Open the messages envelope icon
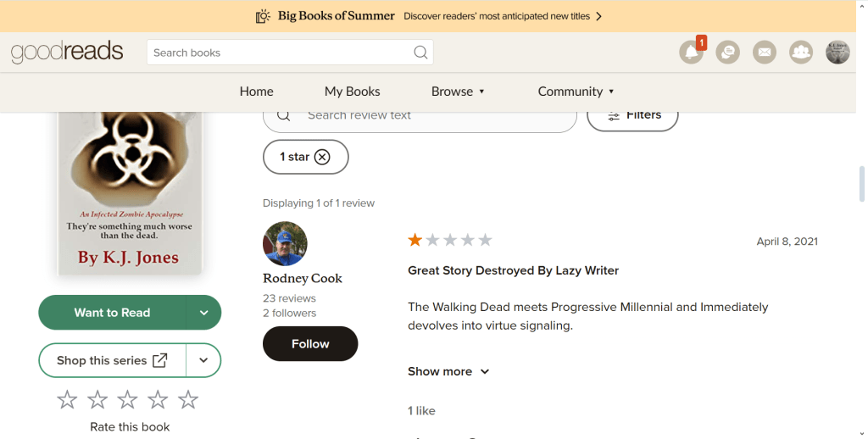This screenshot has width=868, height=439. click(764, 53)
